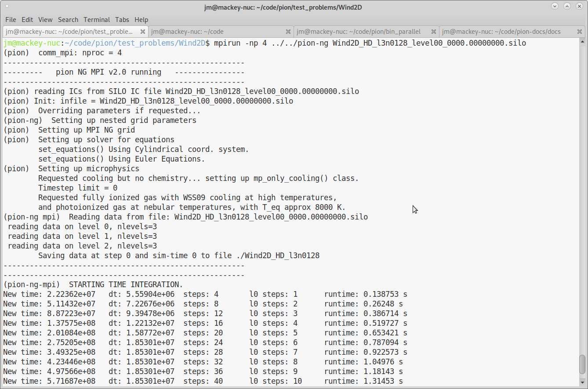
Task: Close the ~/code terminal tab
Action: click(x=288, y=32)
